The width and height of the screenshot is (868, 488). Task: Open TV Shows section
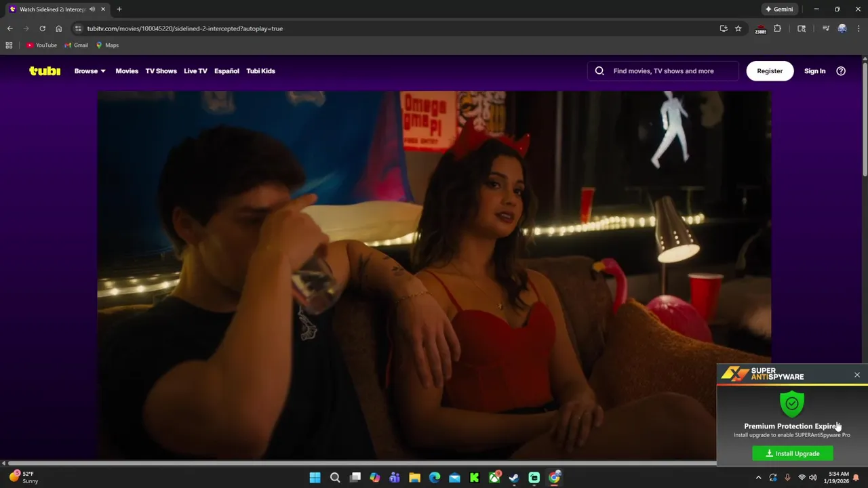(161, 70)
